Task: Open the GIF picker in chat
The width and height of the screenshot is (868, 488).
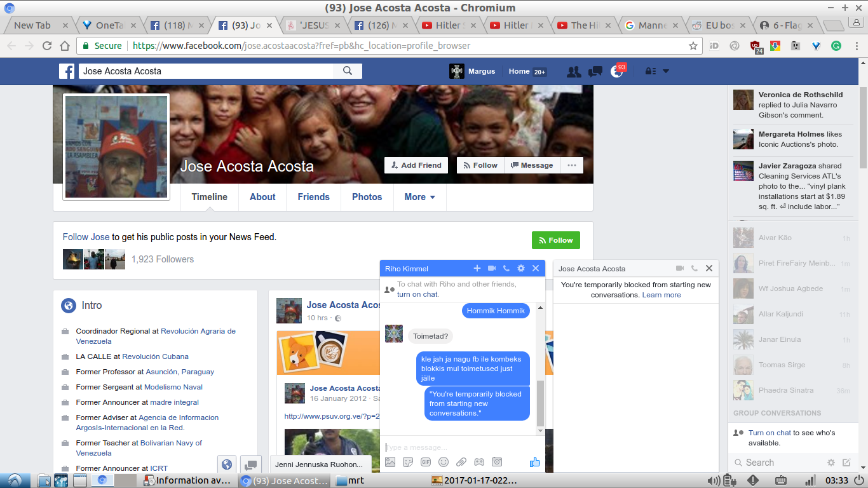Action: click(x=426, y=462)
